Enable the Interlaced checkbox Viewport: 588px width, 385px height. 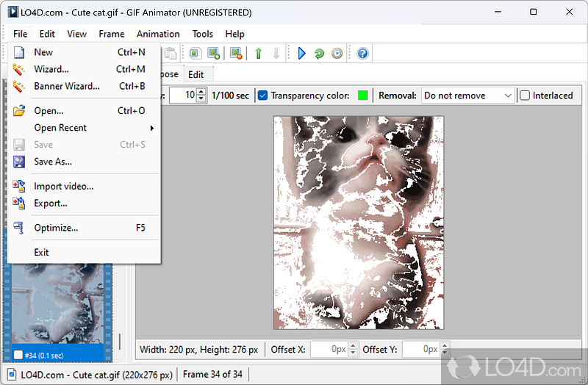pyautogui.click(x=525, y=96)
